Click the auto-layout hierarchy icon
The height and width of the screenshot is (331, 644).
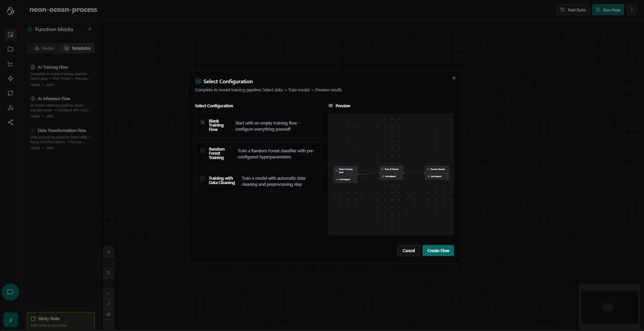point(108,314)
